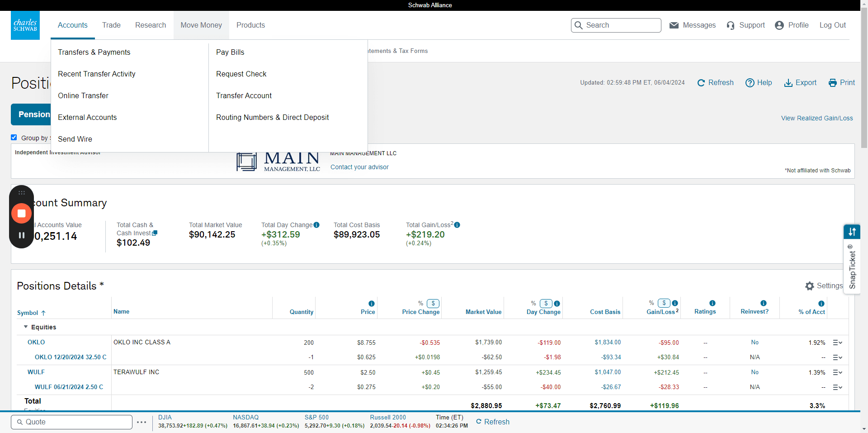Click Contact your advisor link

[x=359, y=167]
